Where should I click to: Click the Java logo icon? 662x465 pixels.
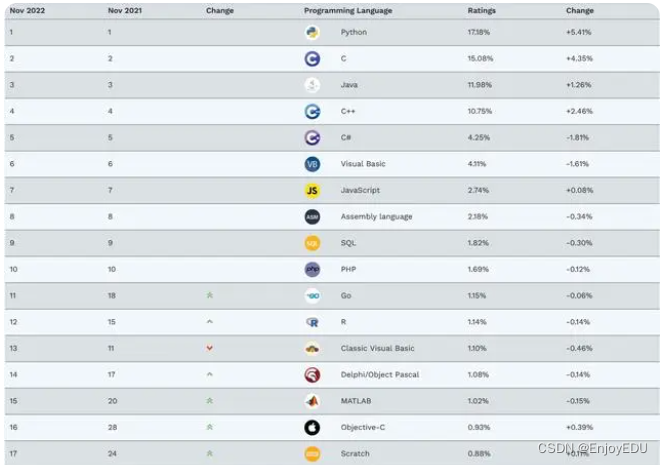click(312, 85)
